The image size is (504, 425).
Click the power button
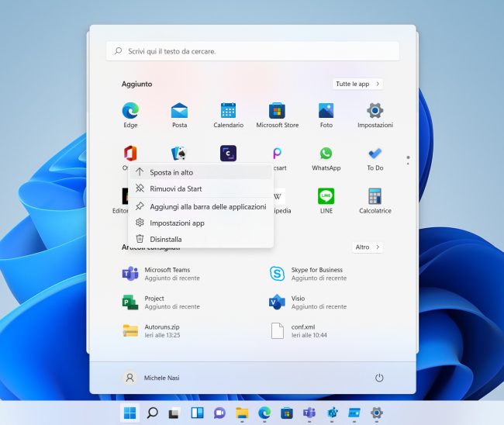(379, 378)
